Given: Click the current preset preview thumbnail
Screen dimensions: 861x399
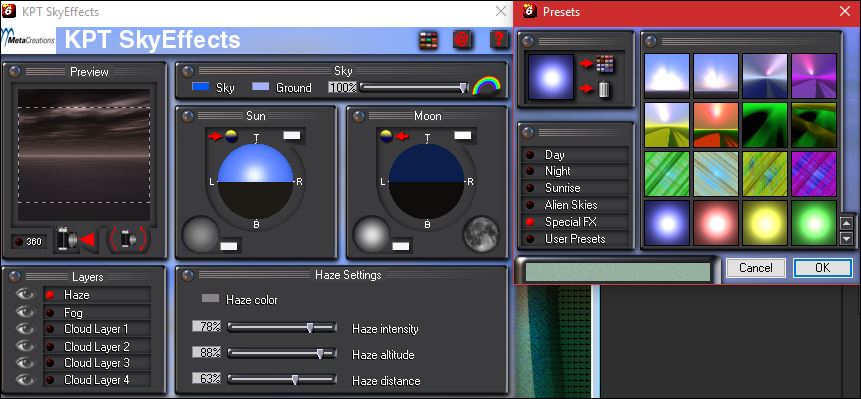Looking at the screenshot, I should [551, 77].
